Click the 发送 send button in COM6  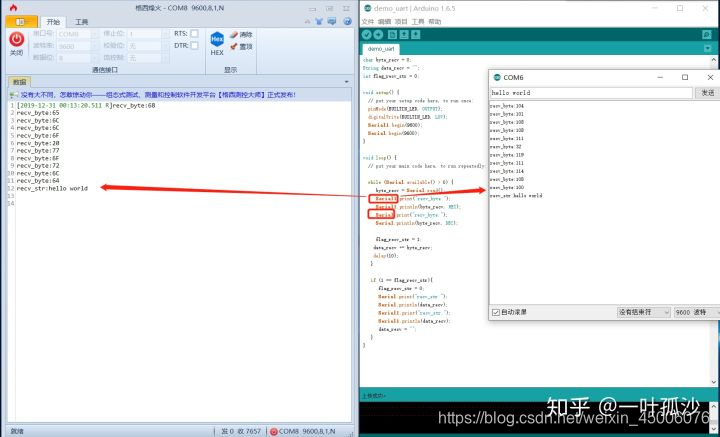pyautogui.click(x=707, y=93)
